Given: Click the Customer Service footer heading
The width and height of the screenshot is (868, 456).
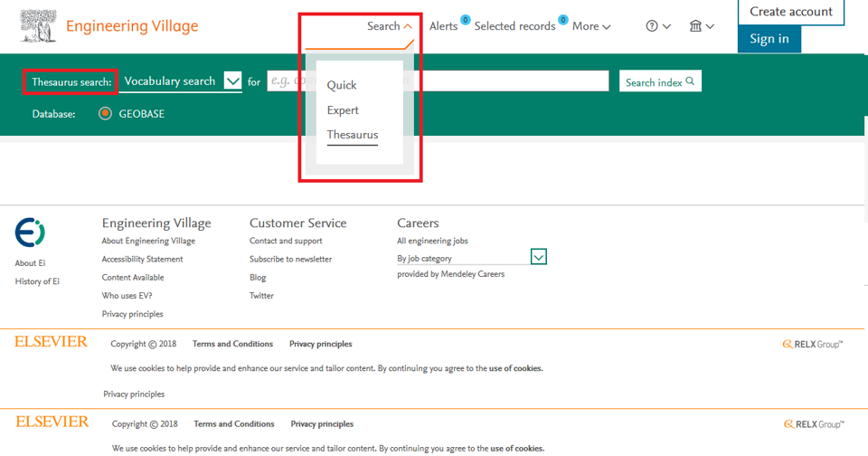Looking at the screenshot, I should point(297,223).
